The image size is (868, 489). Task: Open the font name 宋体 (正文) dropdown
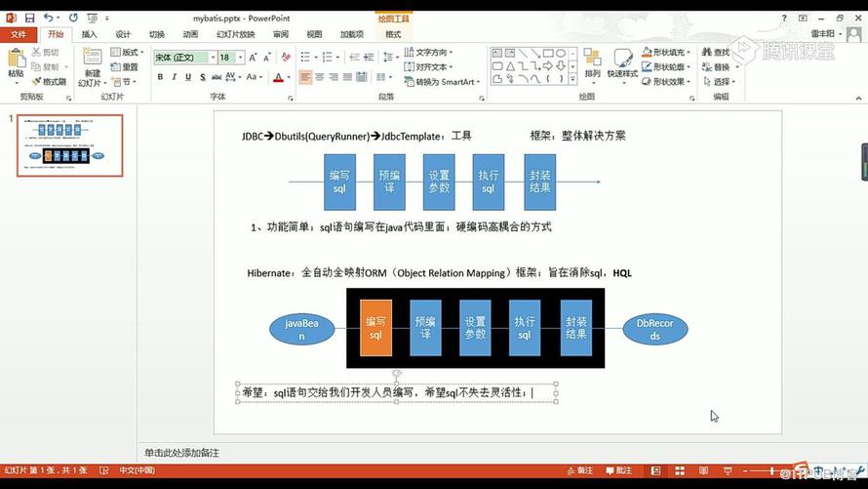pyautogui.click(x=213, y=57)
